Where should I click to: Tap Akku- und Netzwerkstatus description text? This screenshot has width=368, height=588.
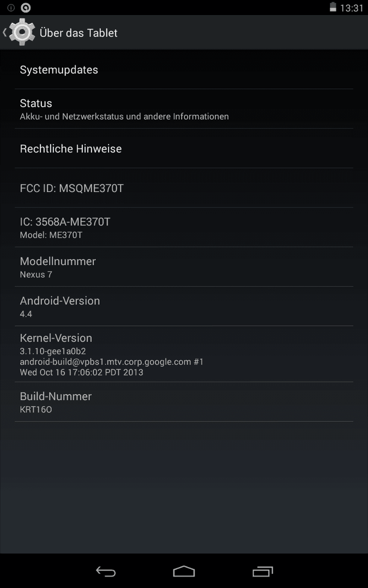[124, 117]
